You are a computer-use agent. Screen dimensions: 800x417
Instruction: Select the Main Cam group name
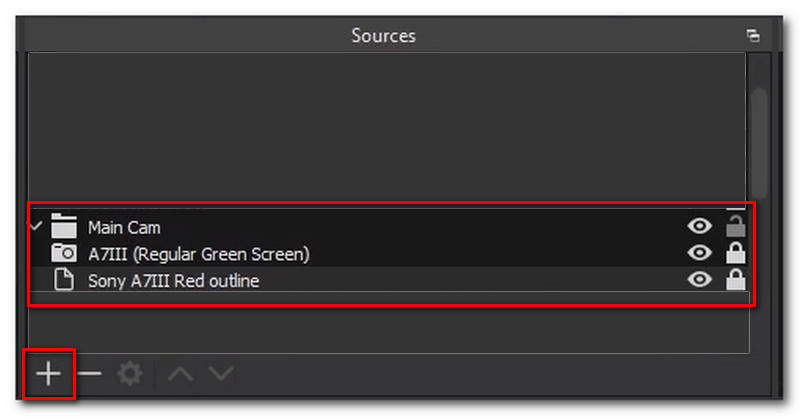(124, 228)
